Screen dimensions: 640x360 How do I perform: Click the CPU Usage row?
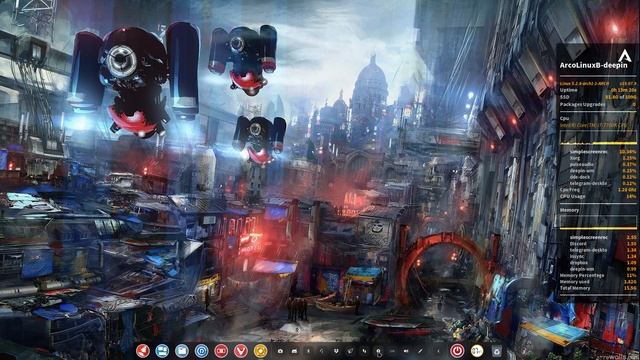[x=598, y=196]
